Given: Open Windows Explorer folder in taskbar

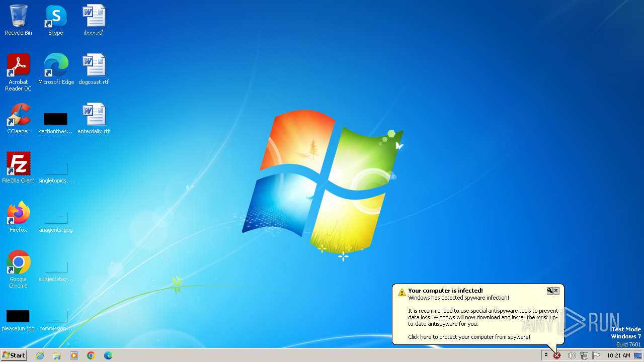Looking at the screenshot, I should [x=57, y=355].
